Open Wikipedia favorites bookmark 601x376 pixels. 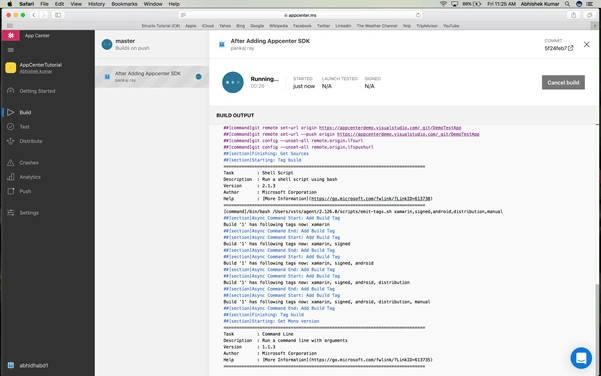pyautogui.click(x=278, y=26)
